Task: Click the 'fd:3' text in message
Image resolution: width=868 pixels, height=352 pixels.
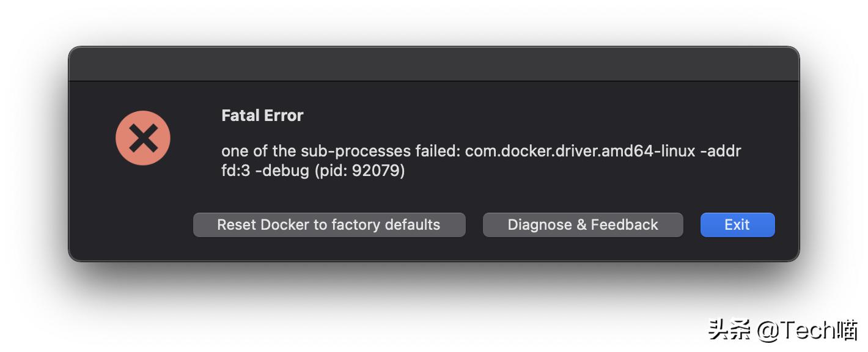Action: pyautogui.click(x=236, y=170)
